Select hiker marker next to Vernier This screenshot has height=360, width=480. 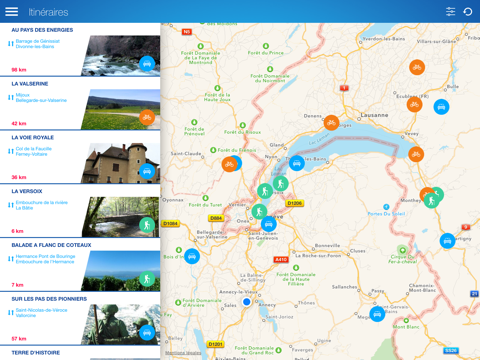(x=259, y=211)
